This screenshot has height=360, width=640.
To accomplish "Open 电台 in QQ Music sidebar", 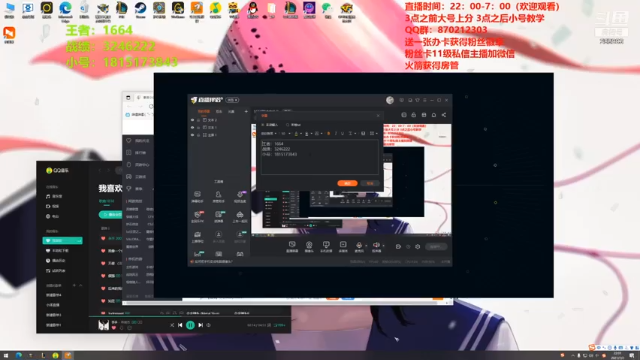I will point(53,216).
